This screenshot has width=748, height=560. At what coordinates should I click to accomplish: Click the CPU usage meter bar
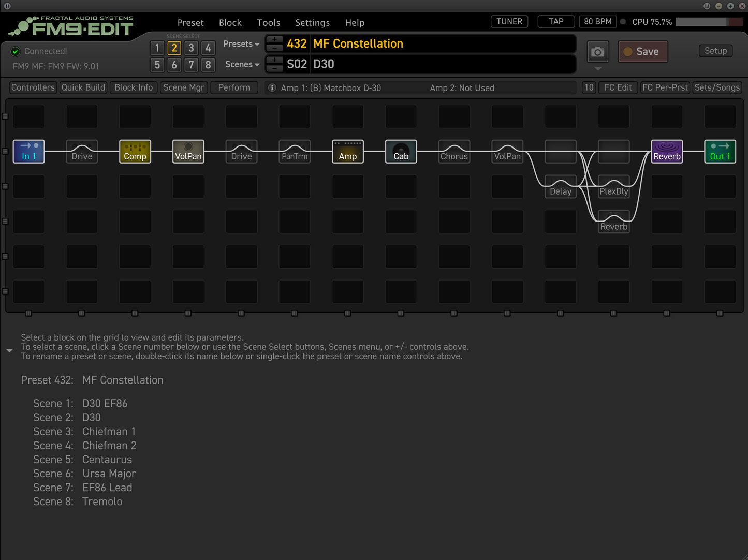point(708,22)
